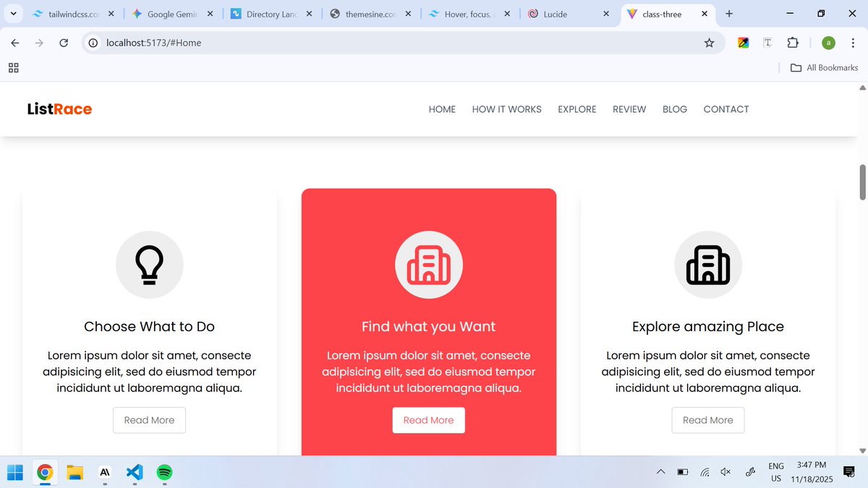Click the T extension icon in toolbar
The width and height of the screenshot is (868, 488).
767,43
